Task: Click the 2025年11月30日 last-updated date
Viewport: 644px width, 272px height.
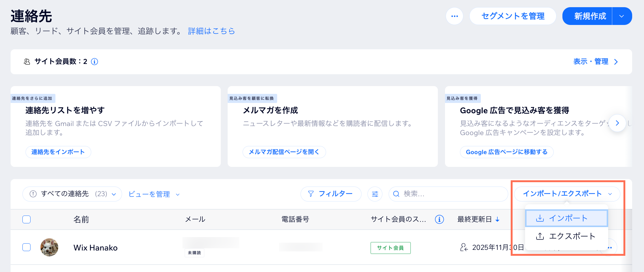Action: coord(498,248)
